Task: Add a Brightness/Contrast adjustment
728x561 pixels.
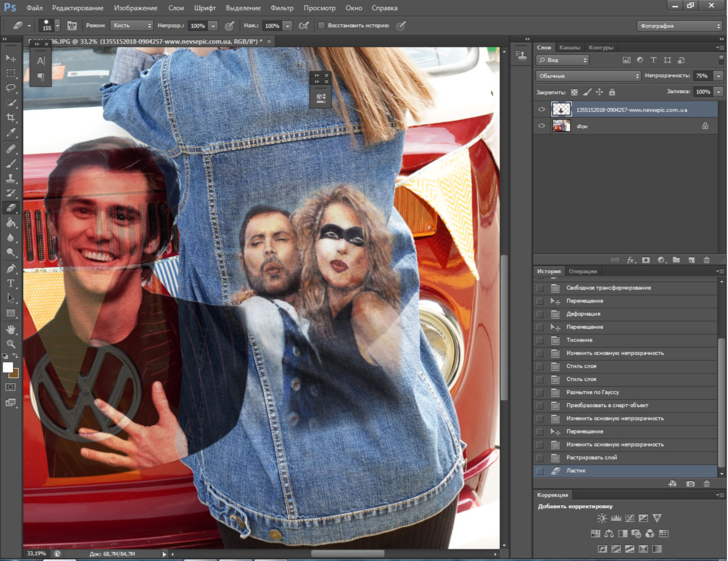Action: 602,518
